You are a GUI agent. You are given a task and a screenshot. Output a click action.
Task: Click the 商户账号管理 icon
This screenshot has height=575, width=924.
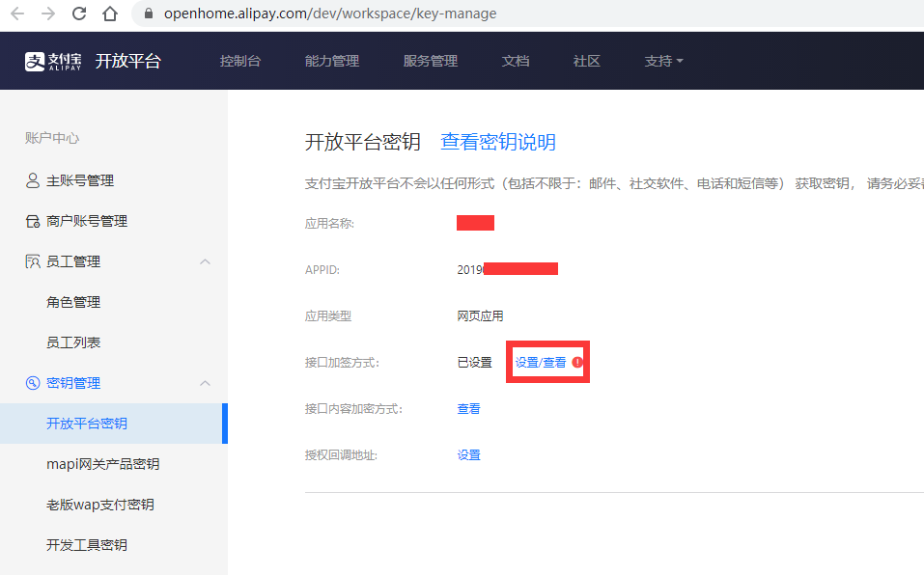[x=33, y=221]
